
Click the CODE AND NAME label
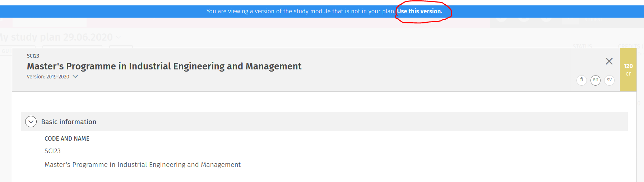coord(67,138)
